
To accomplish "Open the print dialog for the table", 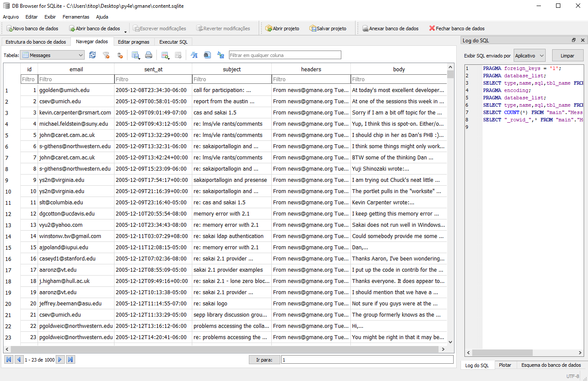I will pos(149,55).
